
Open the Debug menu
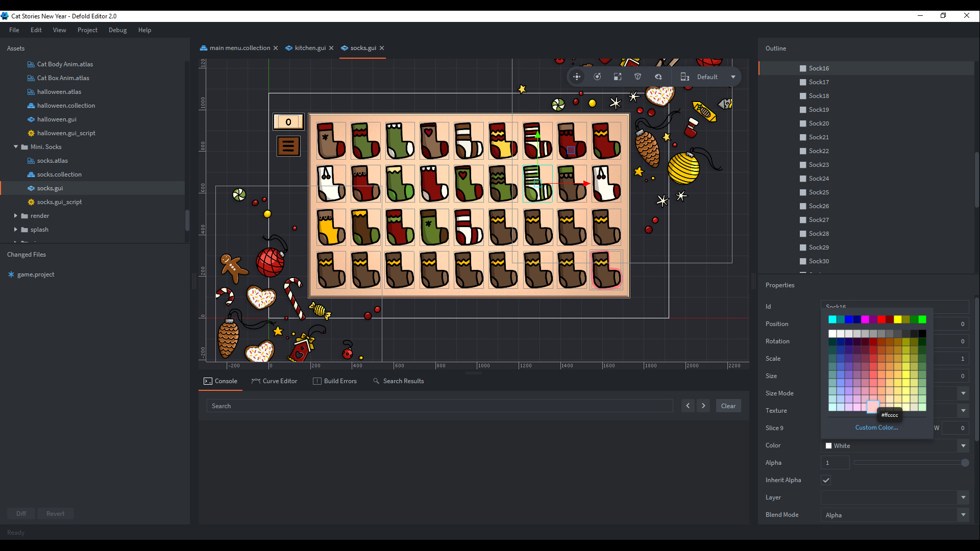[117, 30]
